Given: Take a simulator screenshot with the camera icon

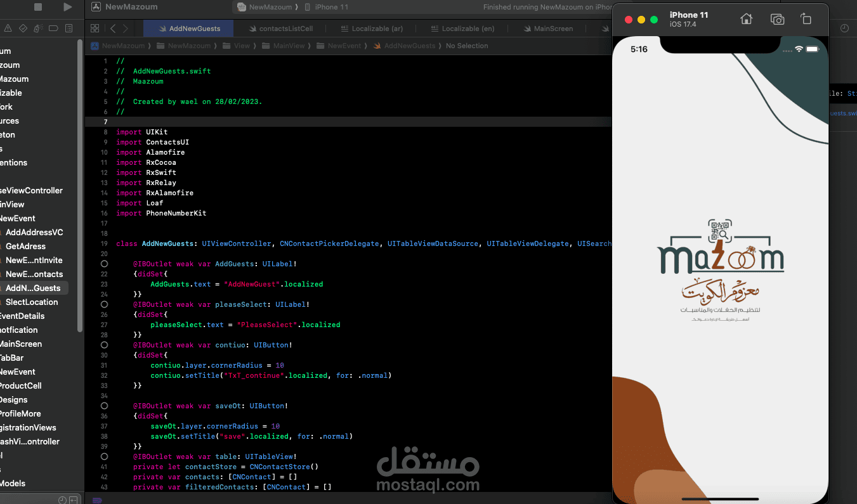Looking at the screenshot, I should click(x=777, y=19).
